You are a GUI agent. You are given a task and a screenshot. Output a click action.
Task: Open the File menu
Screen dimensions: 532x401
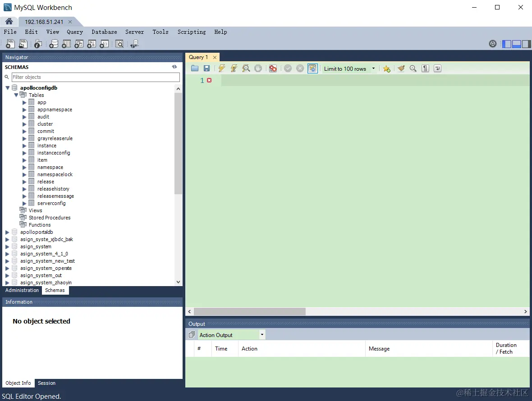10,32
